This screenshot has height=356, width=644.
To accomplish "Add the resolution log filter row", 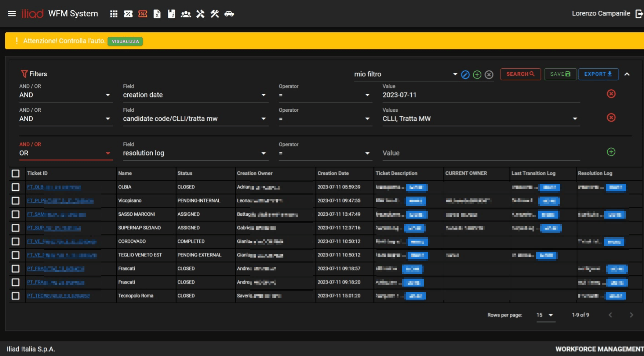I will pos(611,152).
